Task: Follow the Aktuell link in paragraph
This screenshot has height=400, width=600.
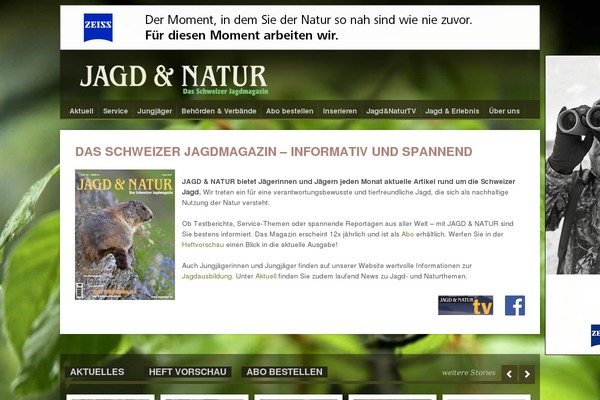Action: pyautogui.click(x=266, y=276)
